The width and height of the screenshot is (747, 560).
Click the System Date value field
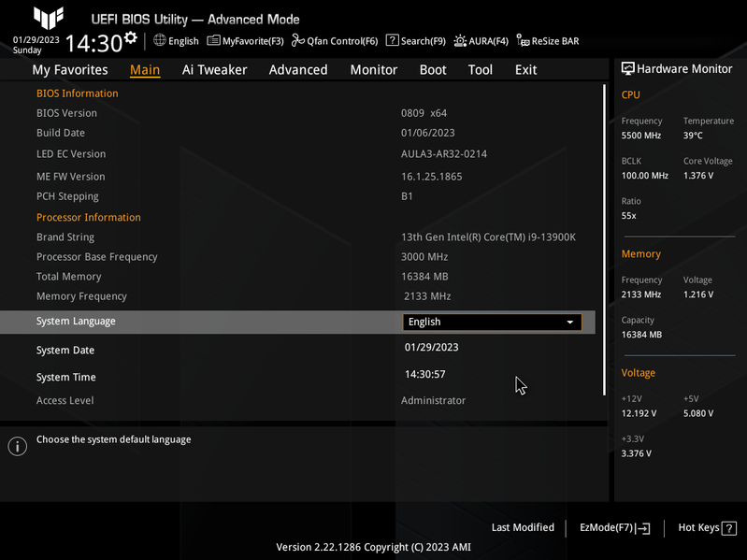[x=432, y=348]
